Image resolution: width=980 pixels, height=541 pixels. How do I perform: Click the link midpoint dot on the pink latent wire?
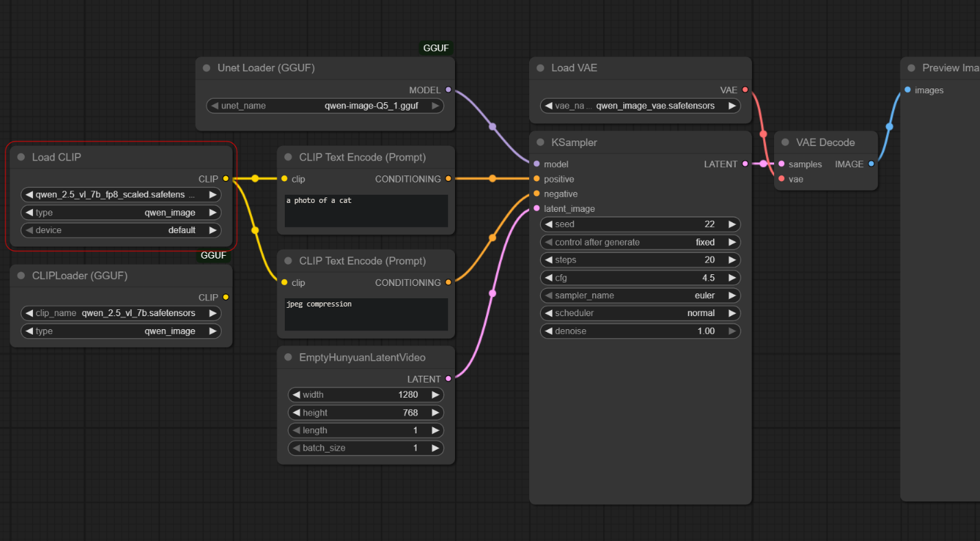[492, 293]
